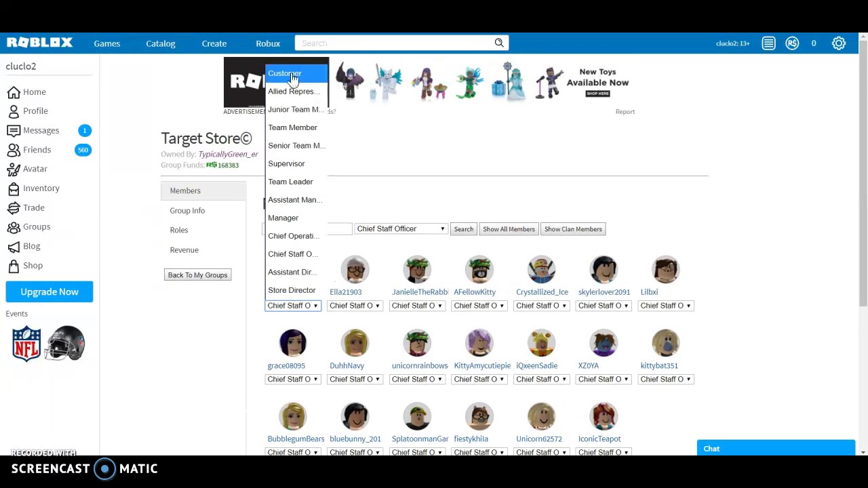Click the search magnifier icon
This screenshot has width=868, height=488.
[x=499, y=43]
